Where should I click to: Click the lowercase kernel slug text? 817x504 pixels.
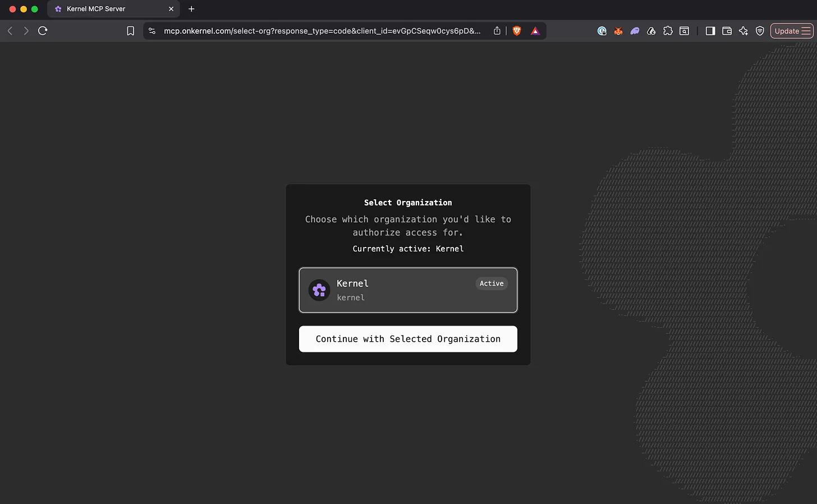[351, 297]
